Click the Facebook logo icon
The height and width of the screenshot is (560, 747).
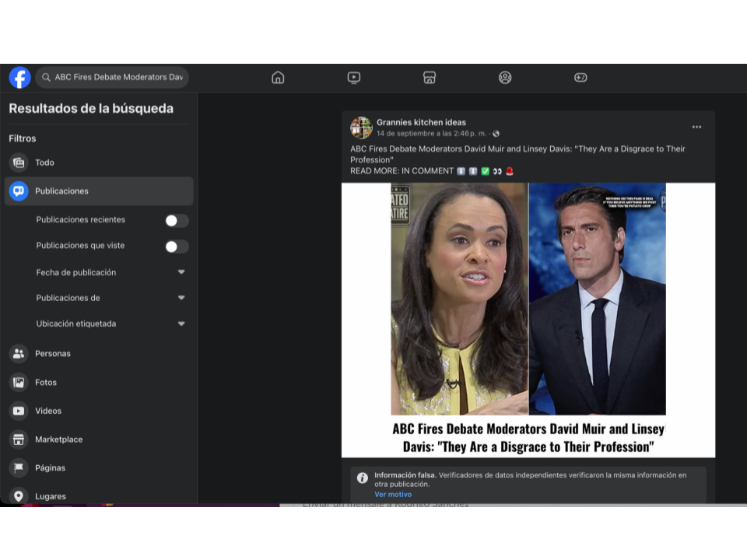pos(20,78)
